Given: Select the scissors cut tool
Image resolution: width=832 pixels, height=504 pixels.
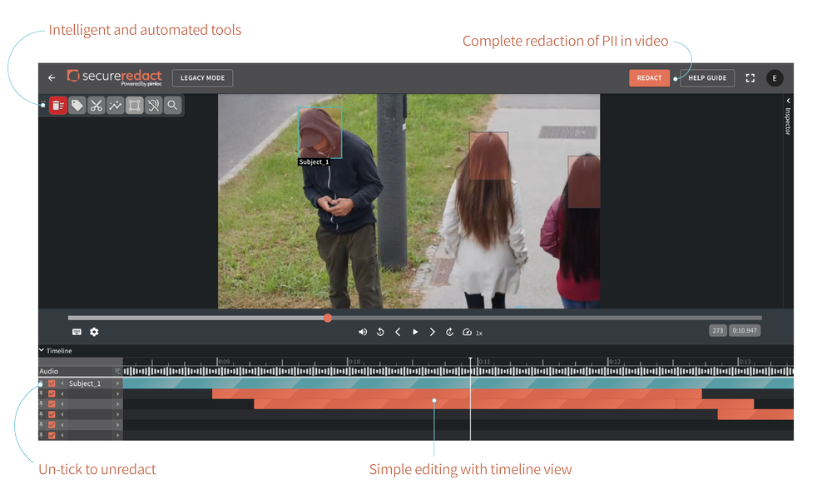Looking at the screenshot, I should 96,105.
